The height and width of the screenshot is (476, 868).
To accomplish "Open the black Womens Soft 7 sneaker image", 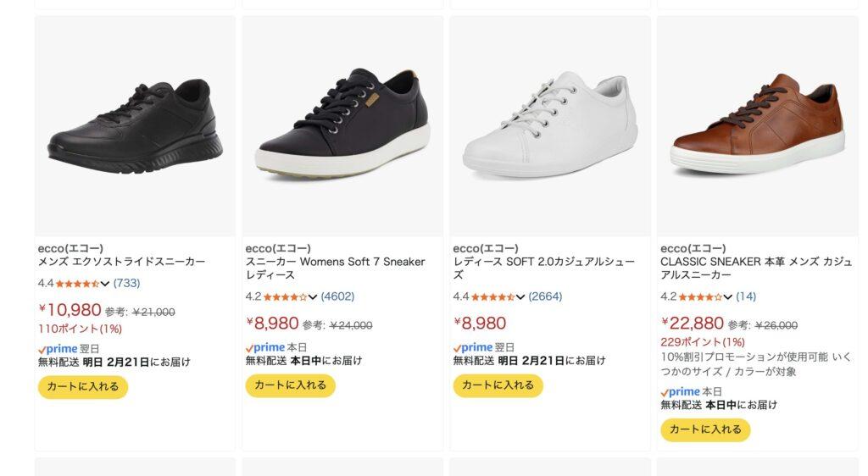I will [342, 125].
